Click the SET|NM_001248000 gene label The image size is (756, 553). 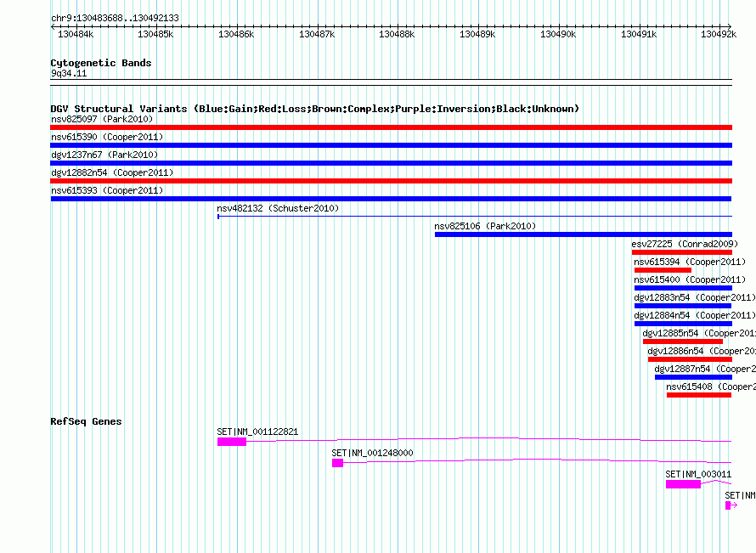coord(372,454)
